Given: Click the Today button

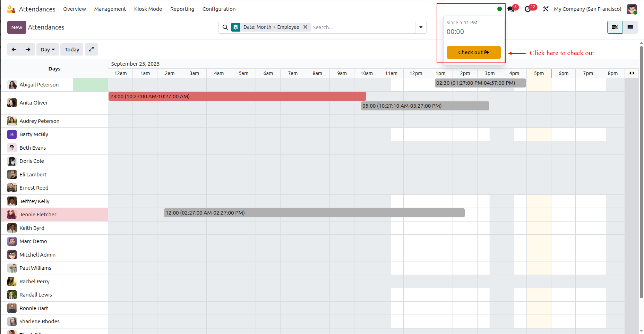Looking at the screenshot, I should (x=72, y=49).
